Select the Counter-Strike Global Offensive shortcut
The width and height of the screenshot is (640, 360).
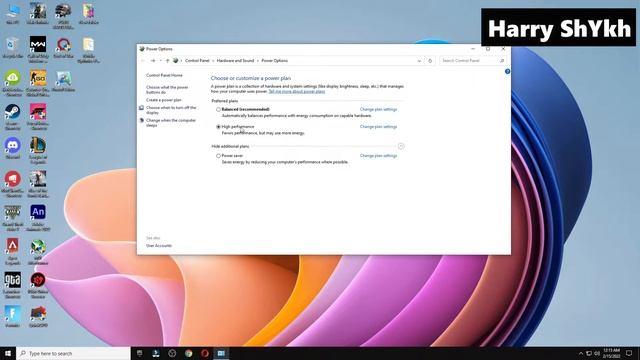[x=38, y=83]
